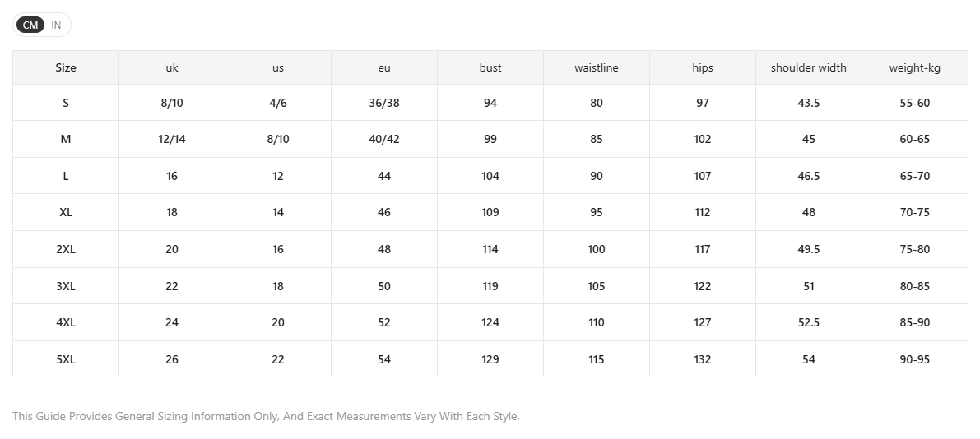Image resolution: width=980 pixels, height=439 pixels.
Task: Click the eu column header
Action: click(384, 67)
